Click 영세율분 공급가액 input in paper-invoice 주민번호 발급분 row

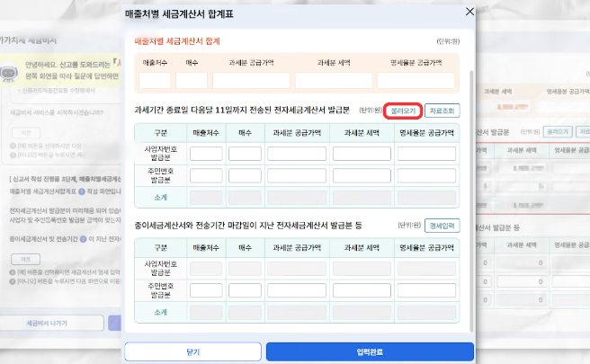[426, 290]
